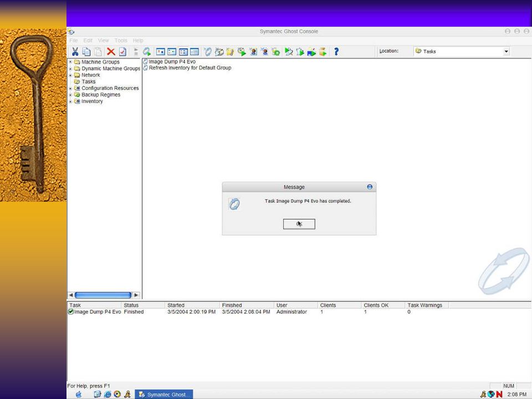Click the red X Delete toolbar icon
Screen dimensions: 532x399
coord(111,52)
